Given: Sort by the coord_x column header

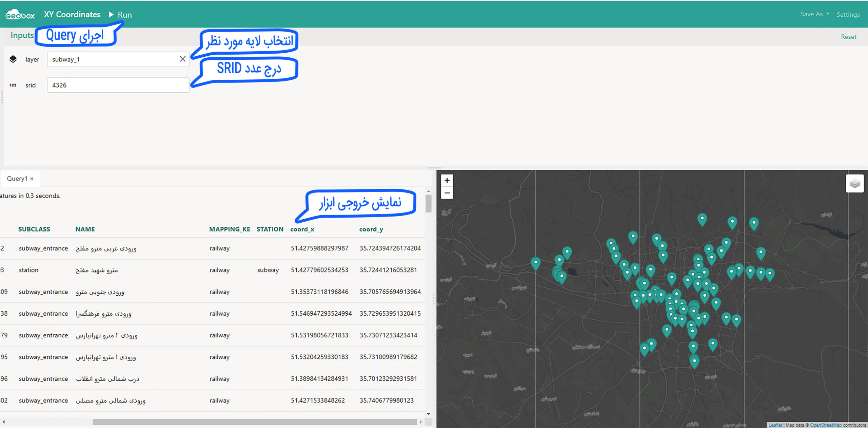Looking at the screenshot, I should 302,229.
